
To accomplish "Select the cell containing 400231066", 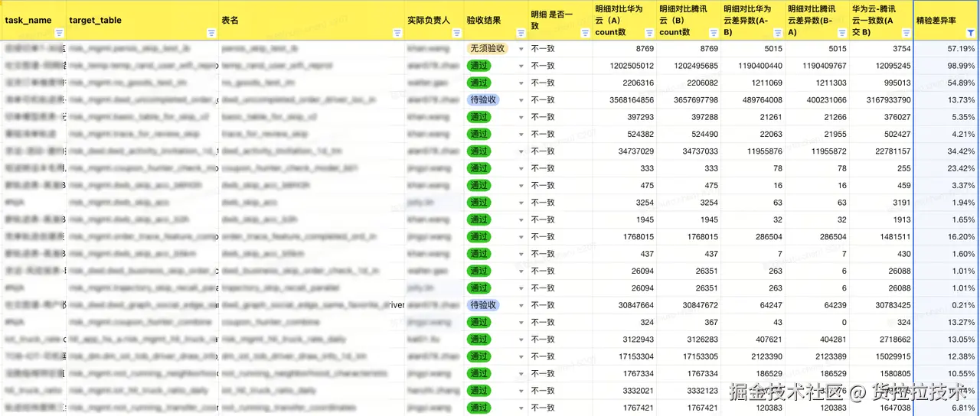I will (817, 100).
